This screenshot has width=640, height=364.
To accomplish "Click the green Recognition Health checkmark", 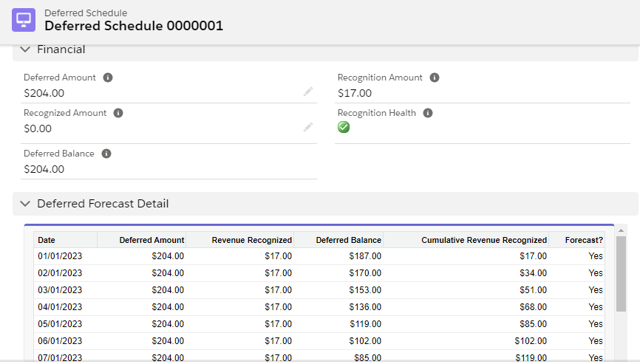I will (344, 127).
